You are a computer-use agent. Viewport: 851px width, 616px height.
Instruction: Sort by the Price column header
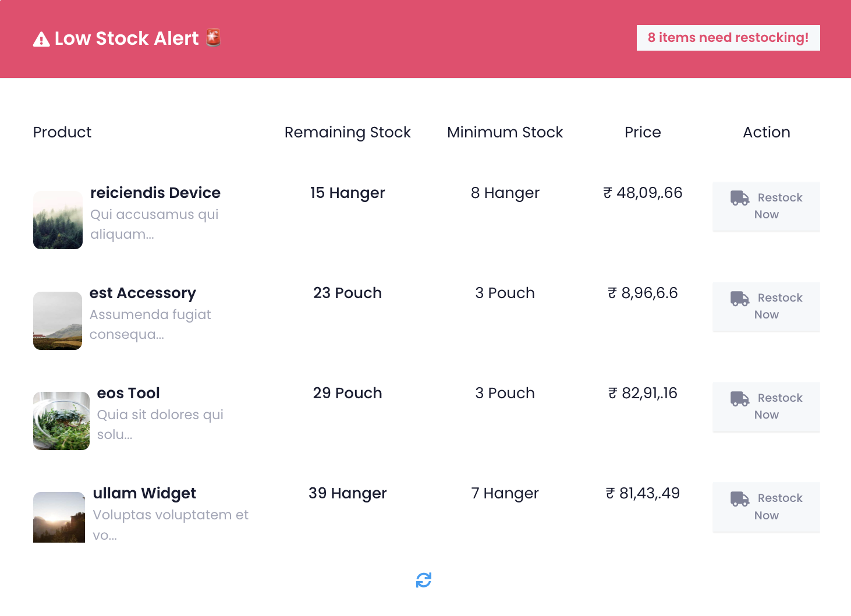click(643, 132)
